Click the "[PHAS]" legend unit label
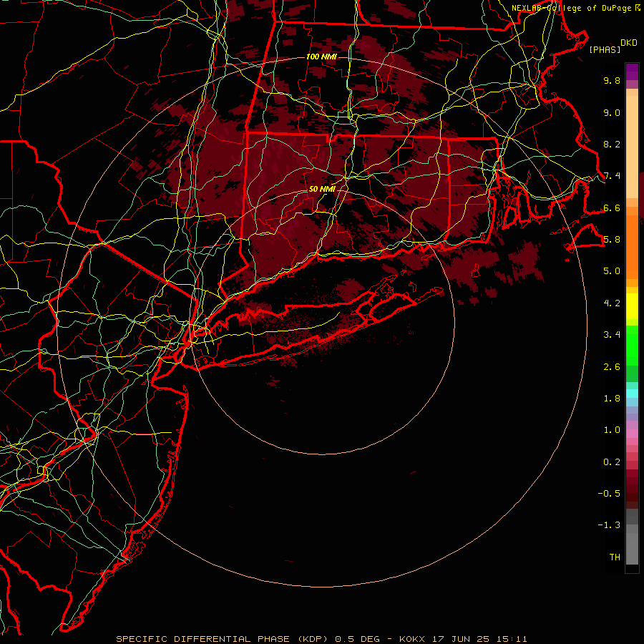Image resolution: width=644 pixels, height=644 pixels. [605, 49]
